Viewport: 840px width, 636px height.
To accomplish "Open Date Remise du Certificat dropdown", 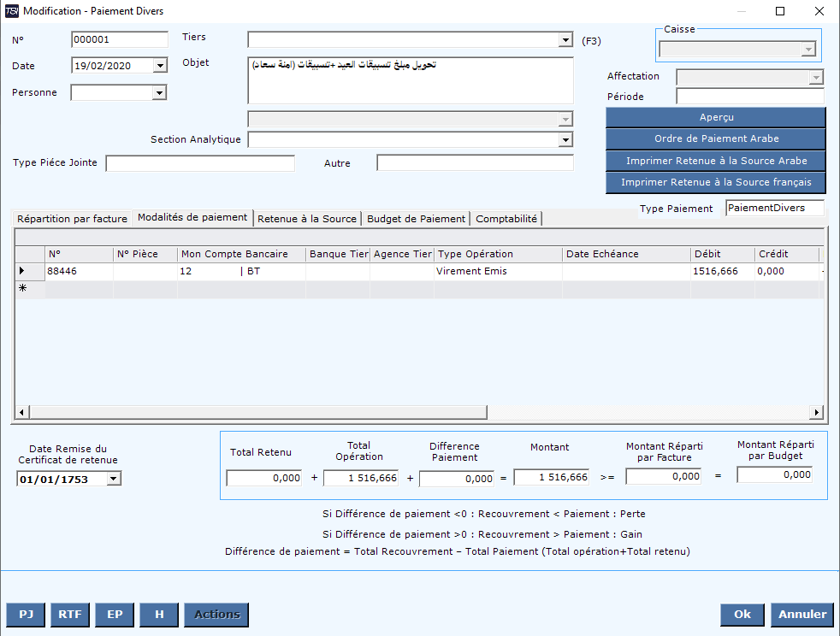I will [x=114, y=480].
